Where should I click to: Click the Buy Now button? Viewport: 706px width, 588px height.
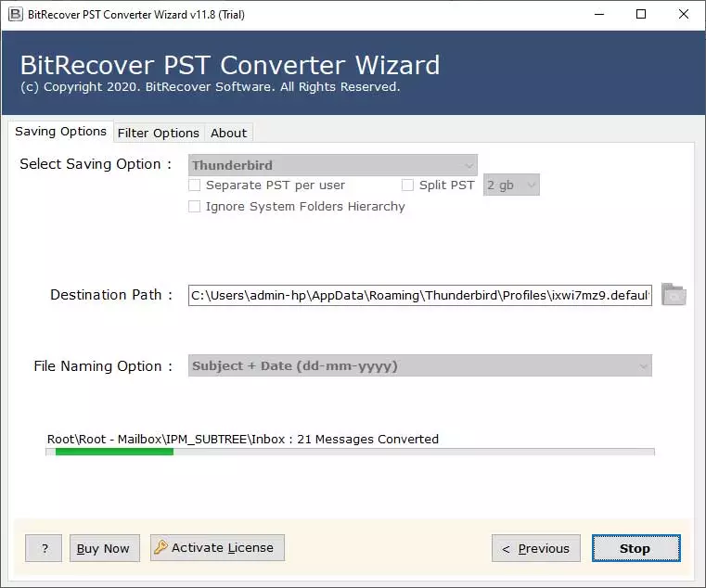coord(105,548)
